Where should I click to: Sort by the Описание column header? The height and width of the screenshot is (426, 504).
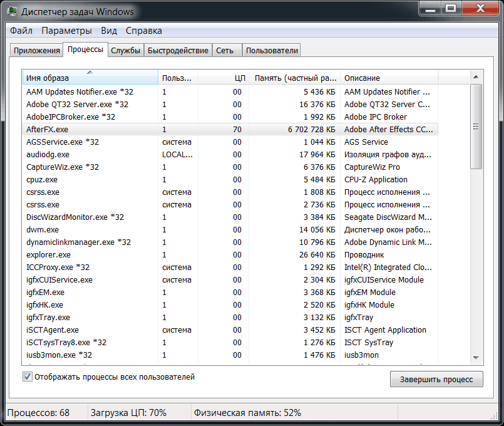pyautogui.click(x=389, y=78)
